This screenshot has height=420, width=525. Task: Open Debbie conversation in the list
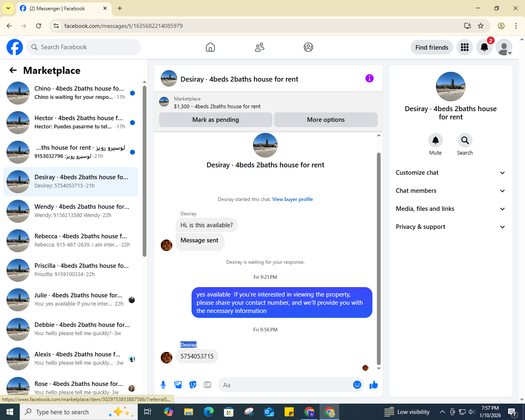pos(71,329)
